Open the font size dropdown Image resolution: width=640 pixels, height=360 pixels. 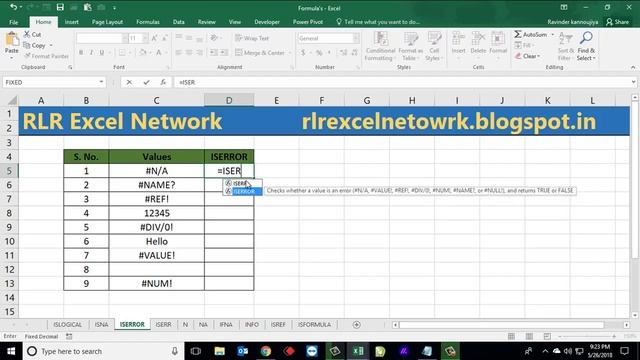click(x=145, y=38)
